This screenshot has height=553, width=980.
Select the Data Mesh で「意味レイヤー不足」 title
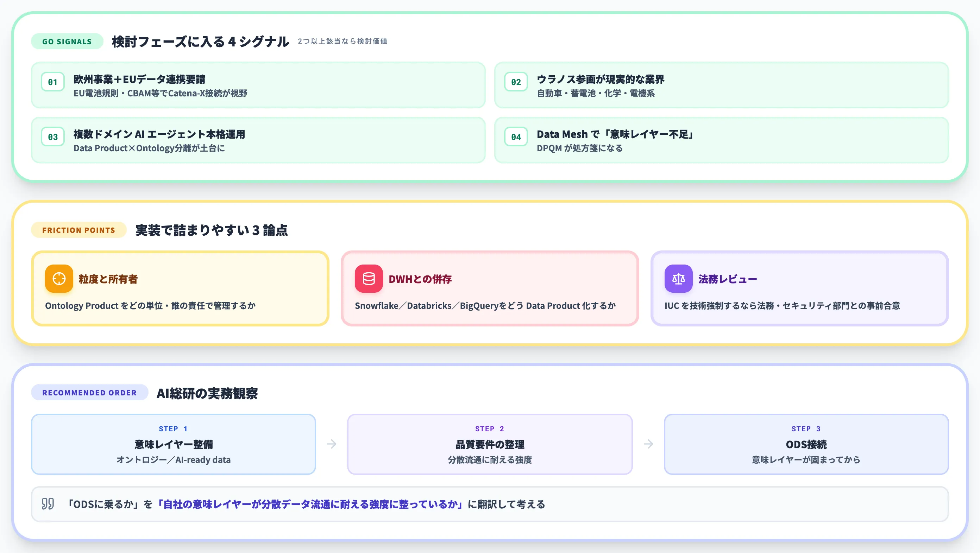click(616, 134)
